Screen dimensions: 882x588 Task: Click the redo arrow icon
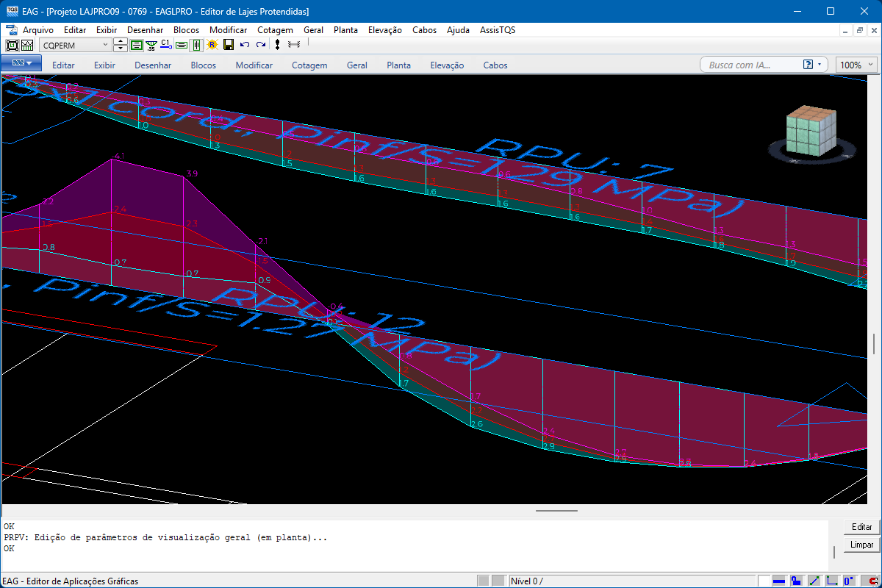[260, 45]
